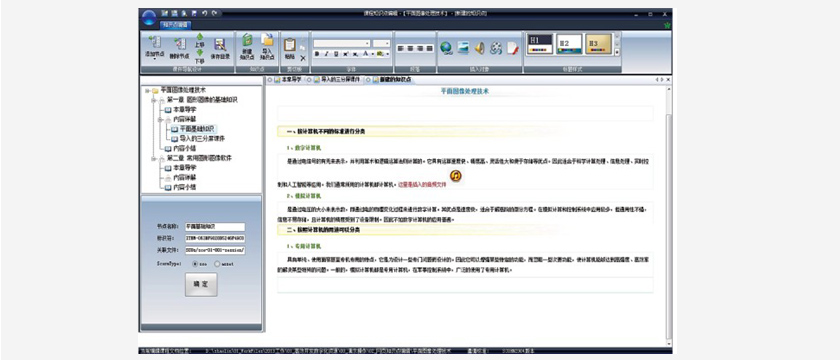Apply superscript formatting
840x360 pixels.
click(x=346, y=54)
